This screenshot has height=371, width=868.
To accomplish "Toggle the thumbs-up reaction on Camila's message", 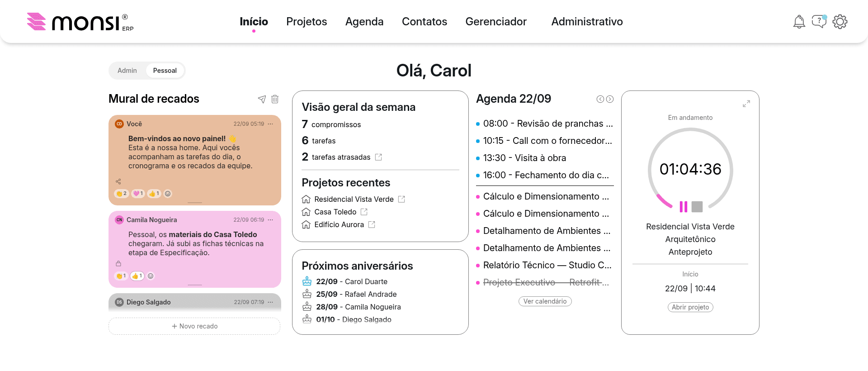I will pyautogui.click(x=137, y=276).
